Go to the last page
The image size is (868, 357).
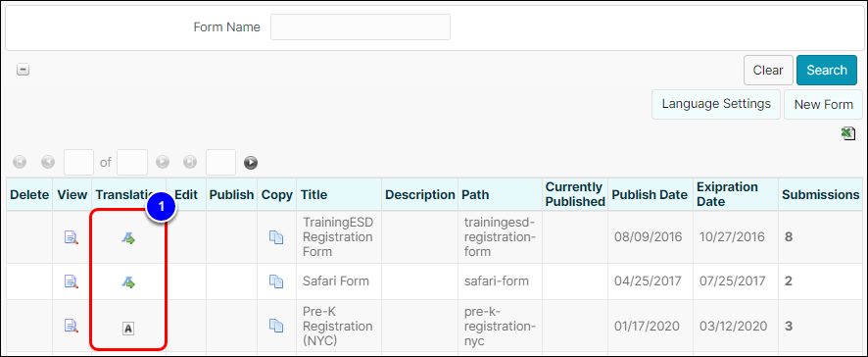(x=190, y=163)
